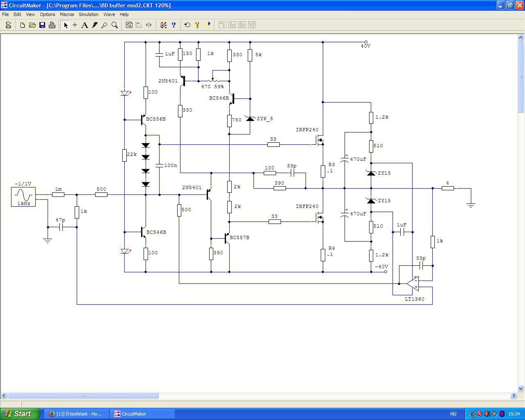Click the mirror component icon

(149, 25)
